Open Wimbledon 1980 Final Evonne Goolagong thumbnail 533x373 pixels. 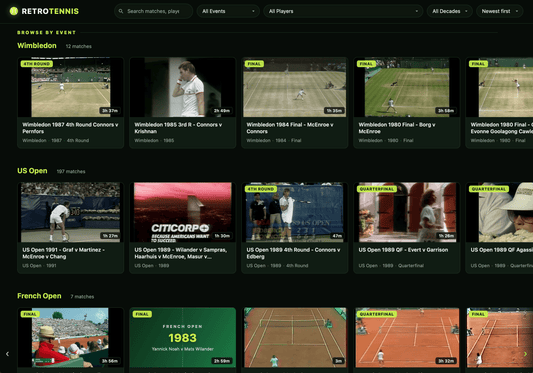499,87
